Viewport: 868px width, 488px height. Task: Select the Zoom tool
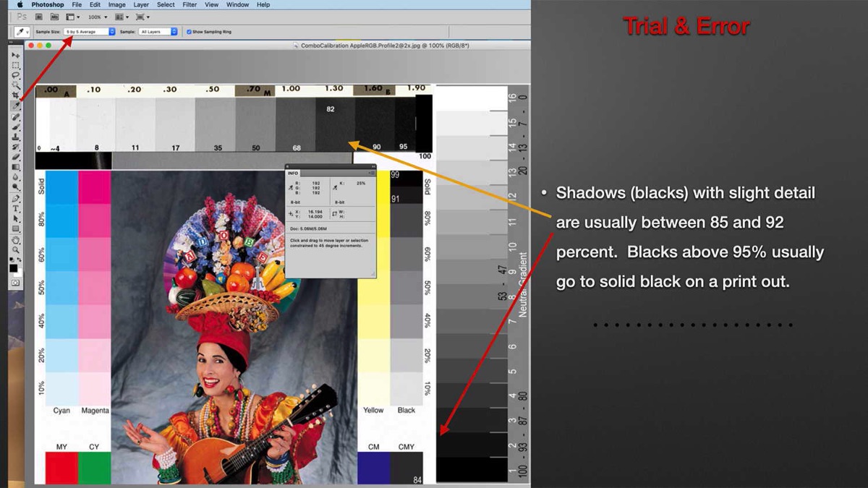coord(15,250)
